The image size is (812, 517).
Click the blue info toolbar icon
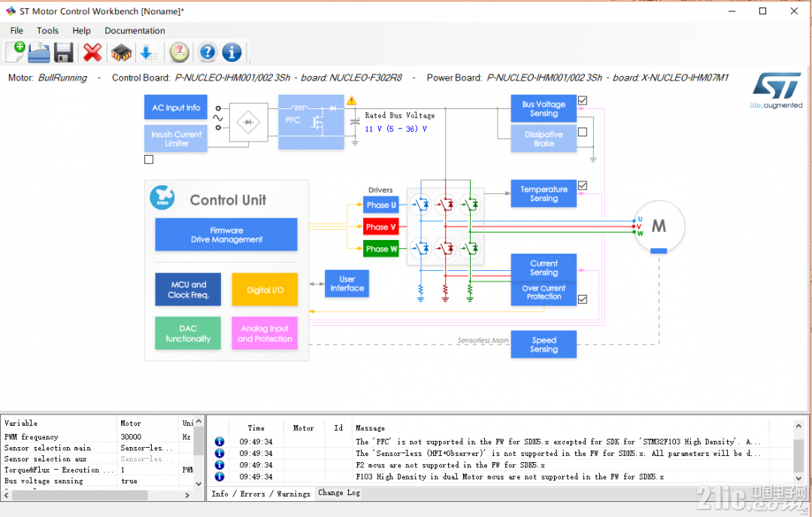232,52
